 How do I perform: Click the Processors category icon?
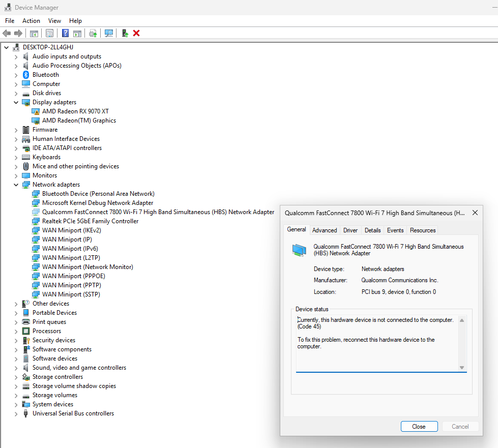pos(26,331)
